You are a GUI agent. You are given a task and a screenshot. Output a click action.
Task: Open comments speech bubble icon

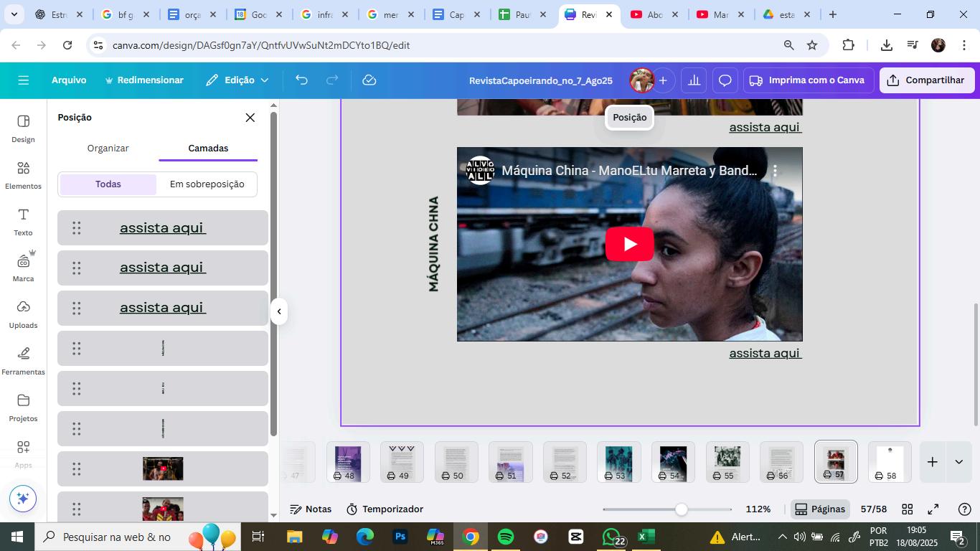(x=725, y=80)
